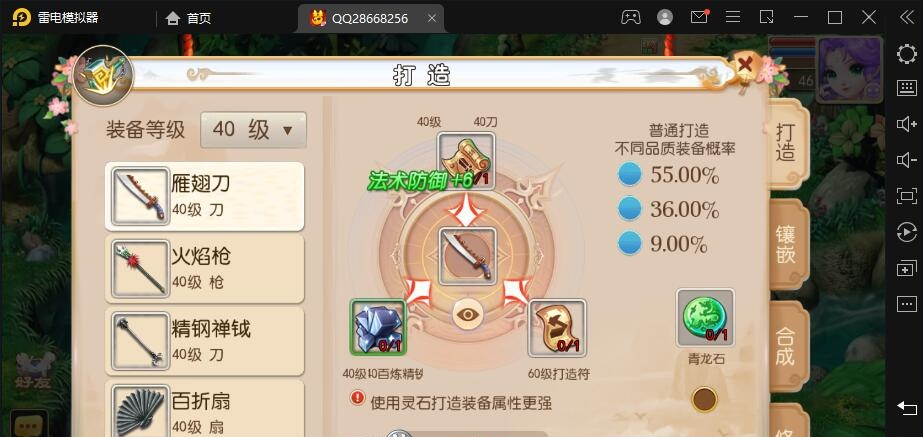
Task: Expand the 装备等级 40级 dropdown
Action: click(253, 130)
